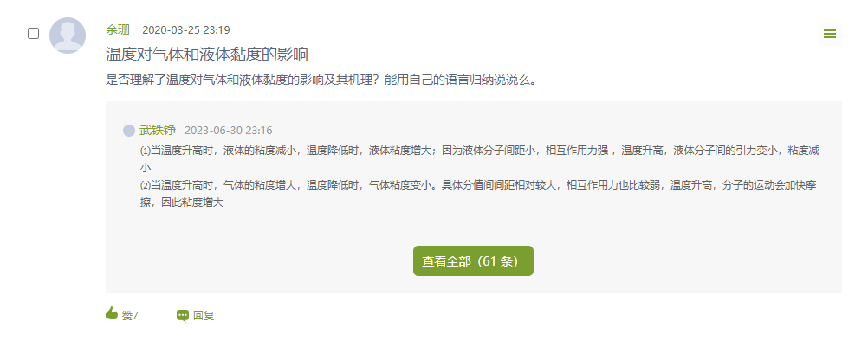Click post timestamp 2020-03-25 23:19
This screenshot has width=868, height=360.
[186, 30]
